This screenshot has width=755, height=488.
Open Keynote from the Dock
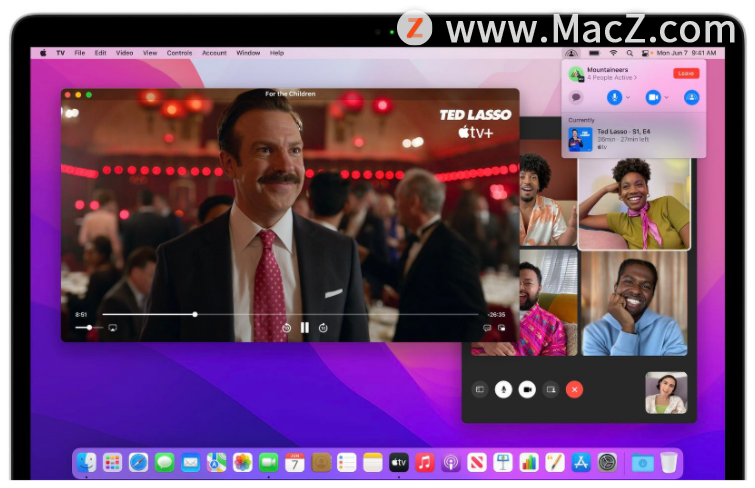tap(503, 463)
